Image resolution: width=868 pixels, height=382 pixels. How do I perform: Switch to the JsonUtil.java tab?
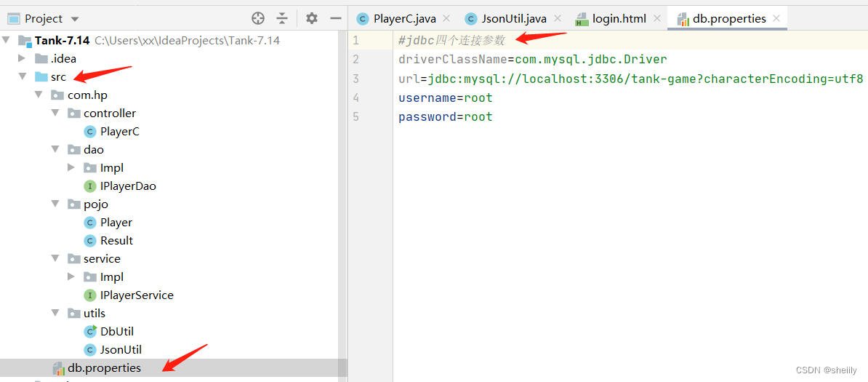(514, 19)
